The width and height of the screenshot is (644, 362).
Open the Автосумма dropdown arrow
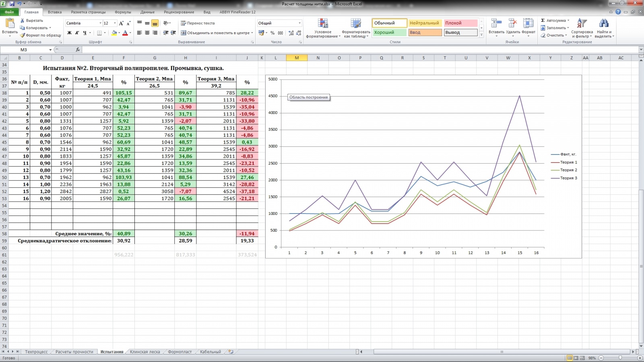[x=568, y=21]
